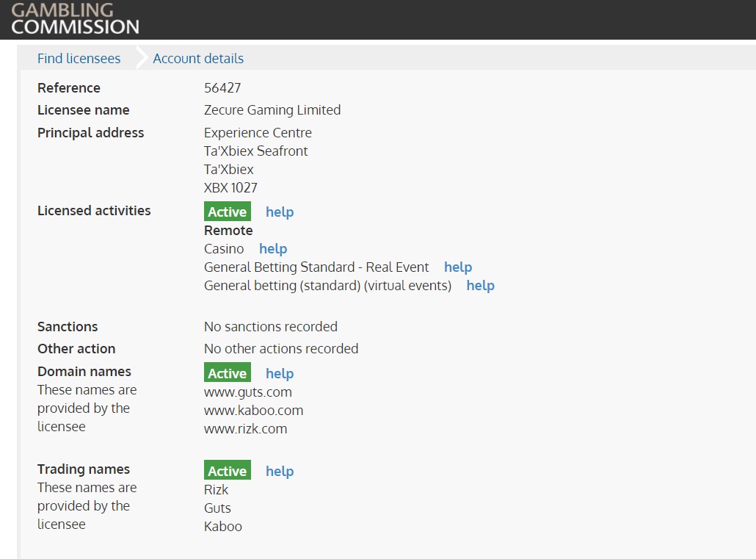Viewport: 756px width, 559px height.
Task: Click the Experience Centre address line
Action: (x=258, y=133)
